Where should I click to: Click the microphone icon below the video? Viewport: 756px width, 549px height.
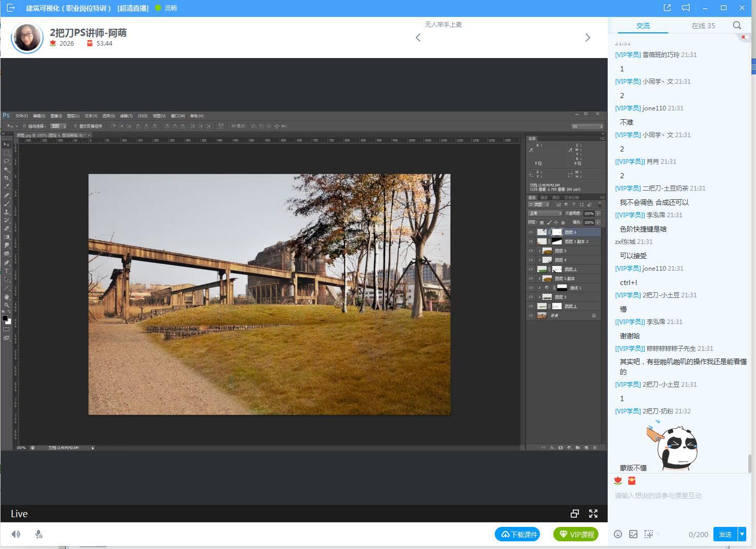[38, 534]
